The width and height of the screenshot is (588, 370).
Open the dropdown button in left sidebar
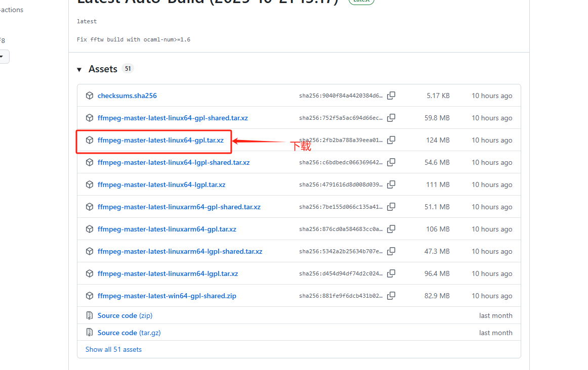pos(3,57)
